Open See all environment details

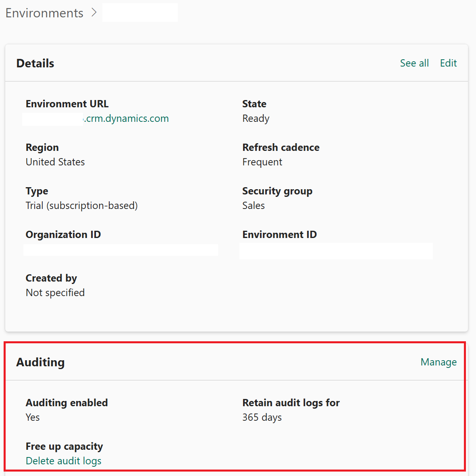click(414, 63)
